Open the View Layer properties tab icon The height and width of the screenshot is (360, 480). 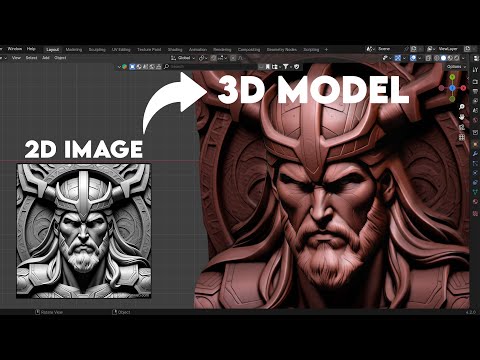coord(475,100)
